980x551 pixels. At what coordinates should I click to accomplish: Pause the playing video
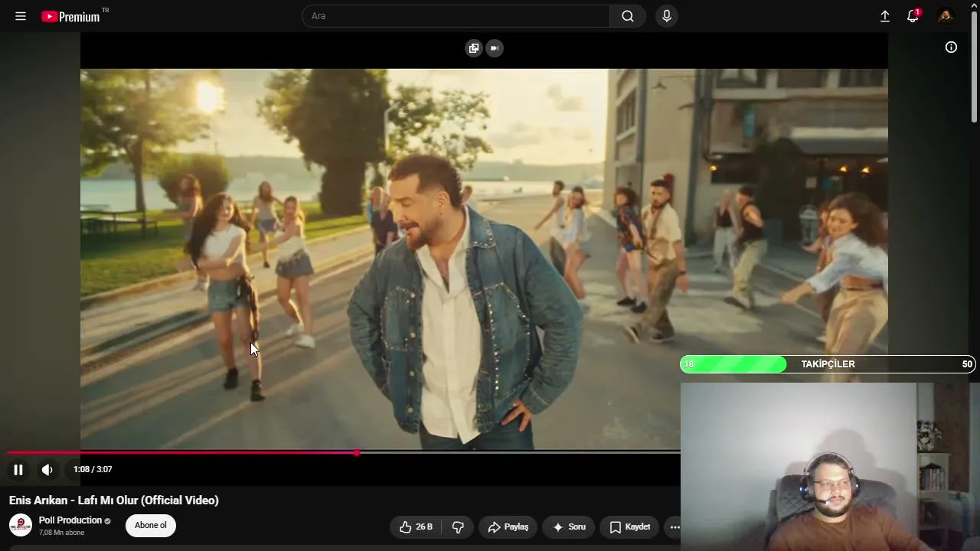tap(18, 470)
